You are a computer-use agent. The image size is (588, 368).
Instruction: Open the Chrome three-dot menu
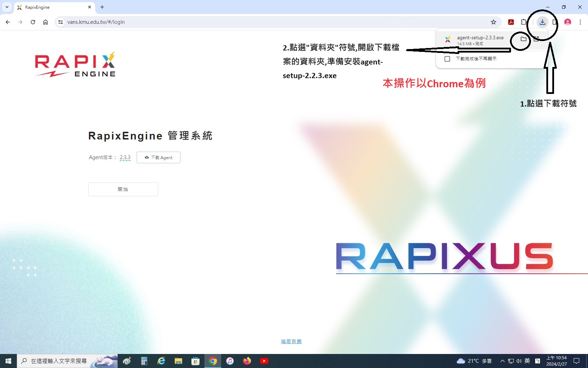click(x=580, y=22)
